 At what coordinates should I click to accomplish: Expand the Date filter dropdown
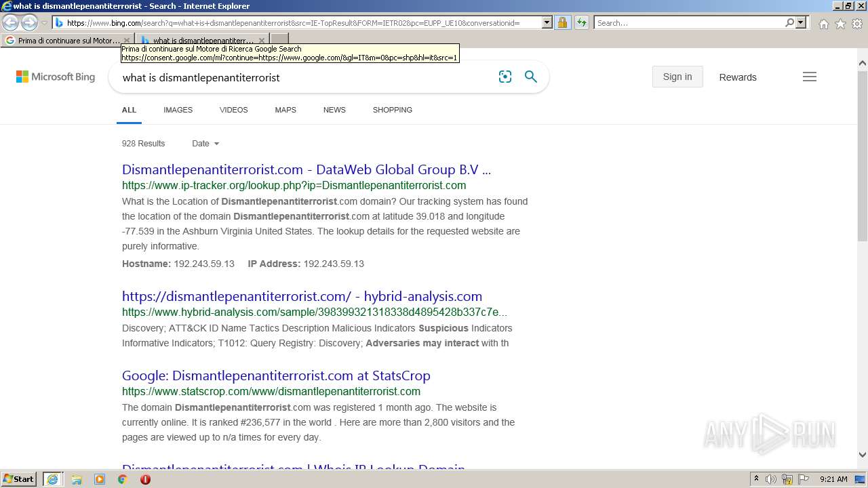pyautogui.click(x=205, y=144)
